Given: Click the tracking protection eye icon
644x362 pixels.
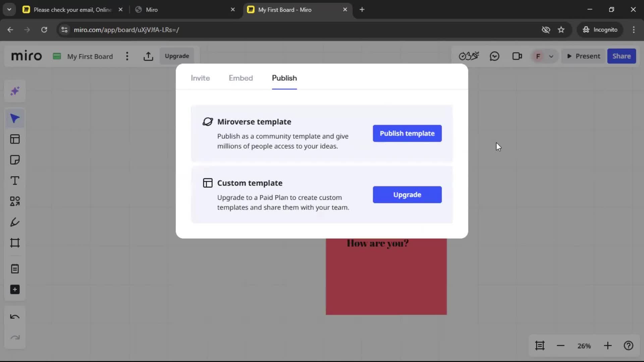Looking at the screenshot, I should click(546, 30).
